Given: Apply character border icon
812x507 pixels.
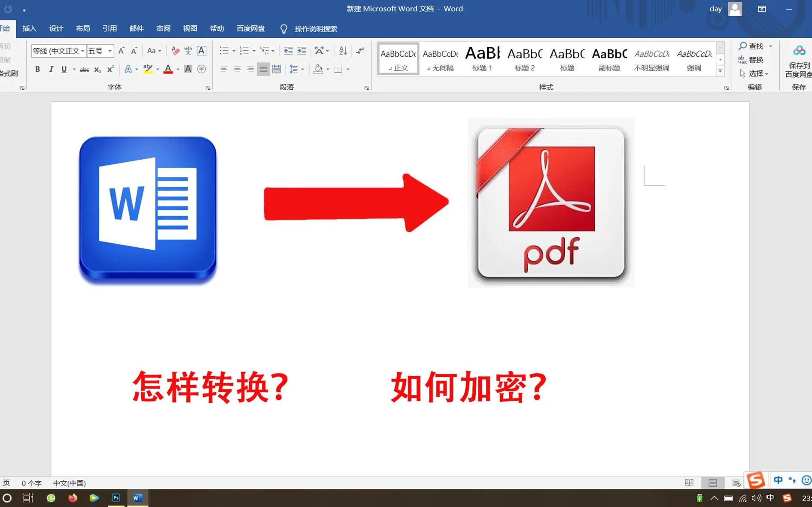Looking at the screenshot, I should pos(201,51).
